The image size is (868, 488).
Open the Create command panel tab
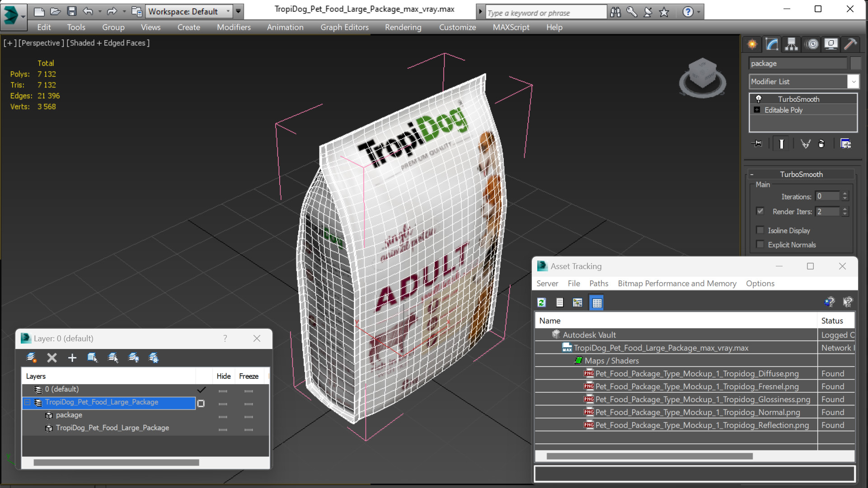point(752,44)
